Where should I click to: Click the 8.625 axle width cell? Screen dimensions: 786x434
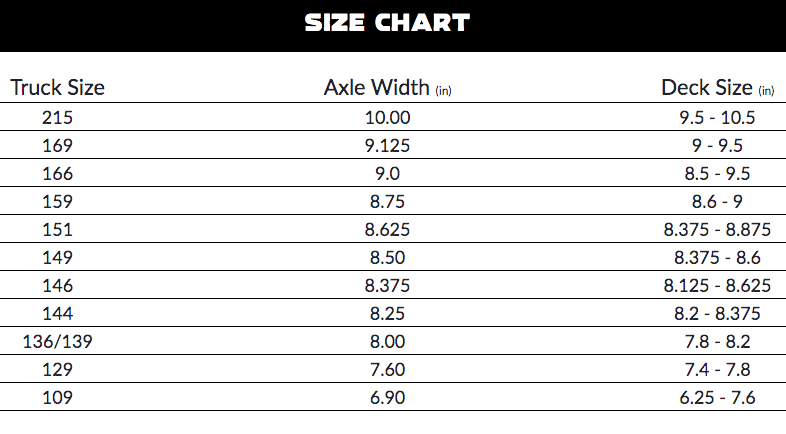387,229
